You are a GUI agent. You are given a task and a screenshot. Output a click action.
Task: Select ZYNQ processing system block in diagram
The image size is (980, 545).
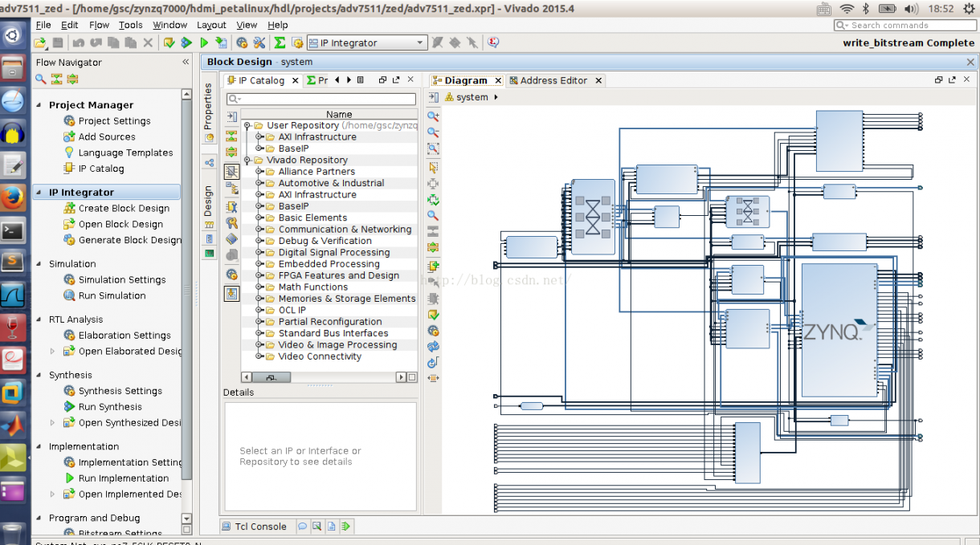click(x=839, y=330)
